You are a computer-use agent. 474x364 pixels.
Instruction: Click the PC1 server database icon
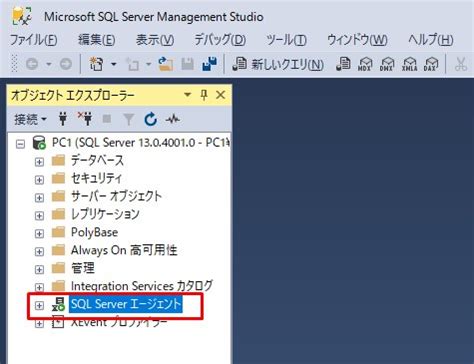(x=39, y=143)
